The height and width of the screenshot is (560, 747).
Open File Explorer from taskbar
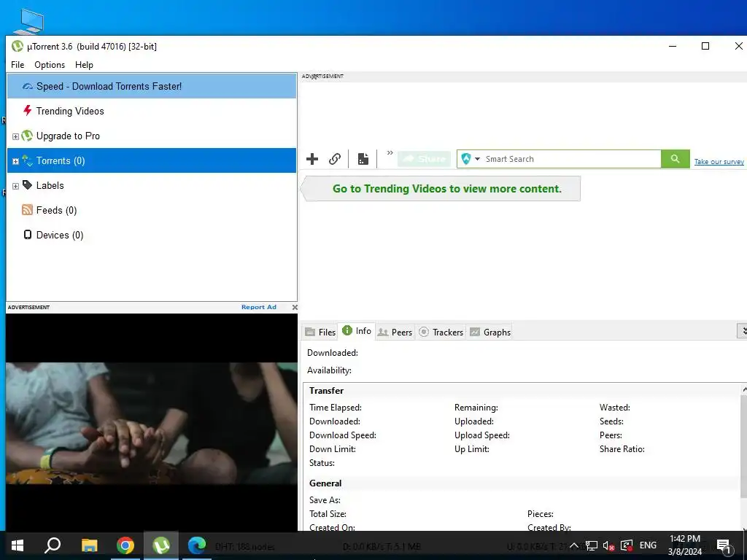(x=89, y=545)
